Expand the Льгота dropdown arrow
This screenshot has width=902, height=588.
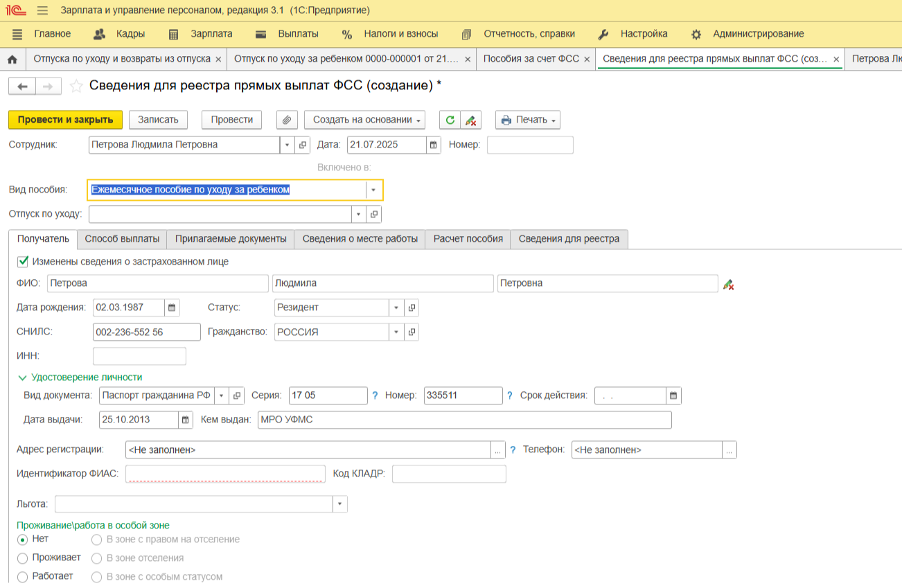click(x=339, y=504)
